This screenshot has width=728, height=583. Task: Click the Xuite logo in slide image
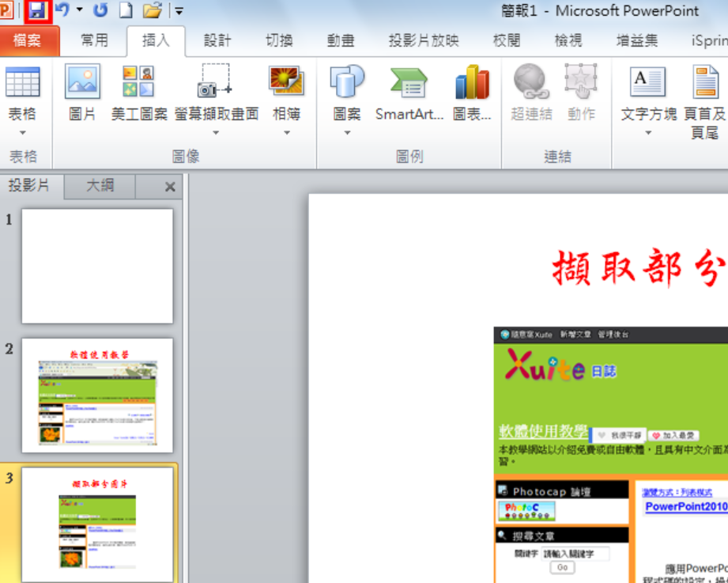pyautogui.click(x=544, y=365)
